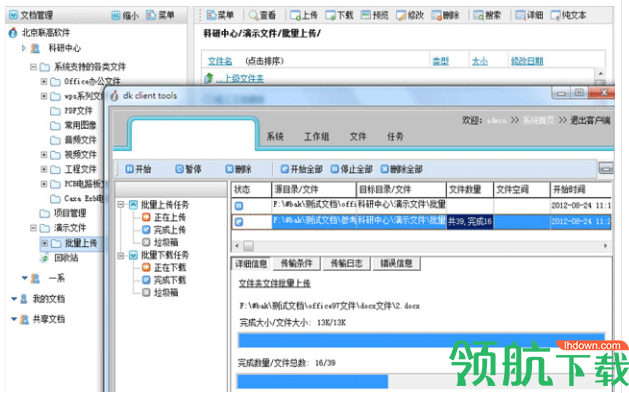Click the 退出客户端 exit link
629x393 pixels.
coord(590,120)
